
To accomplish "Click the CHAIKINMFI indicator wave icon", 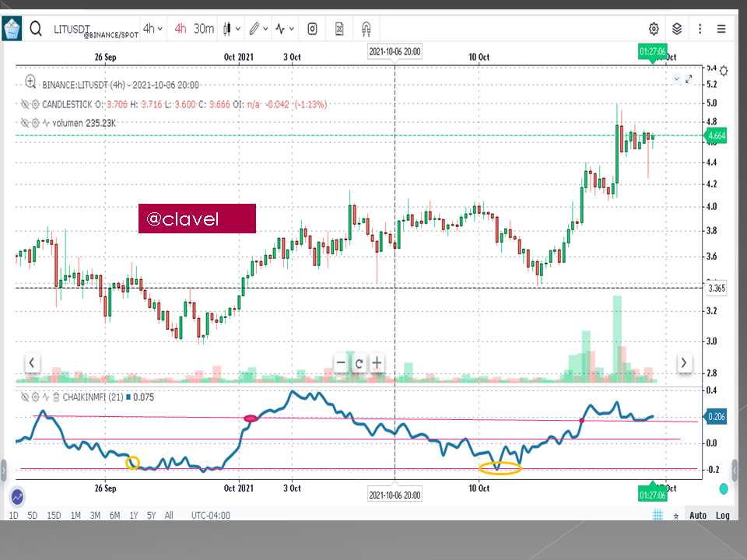I will [46, 397].
